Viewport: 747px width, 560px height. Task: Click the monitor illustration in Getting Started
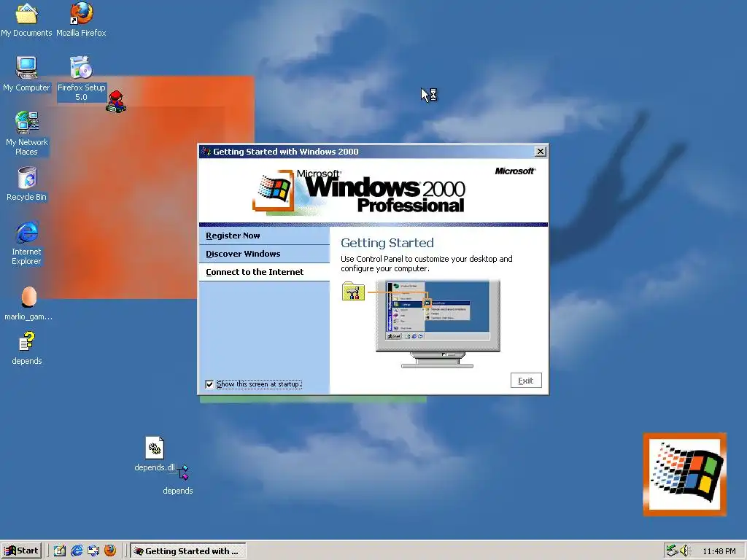[x=438, y=324]
